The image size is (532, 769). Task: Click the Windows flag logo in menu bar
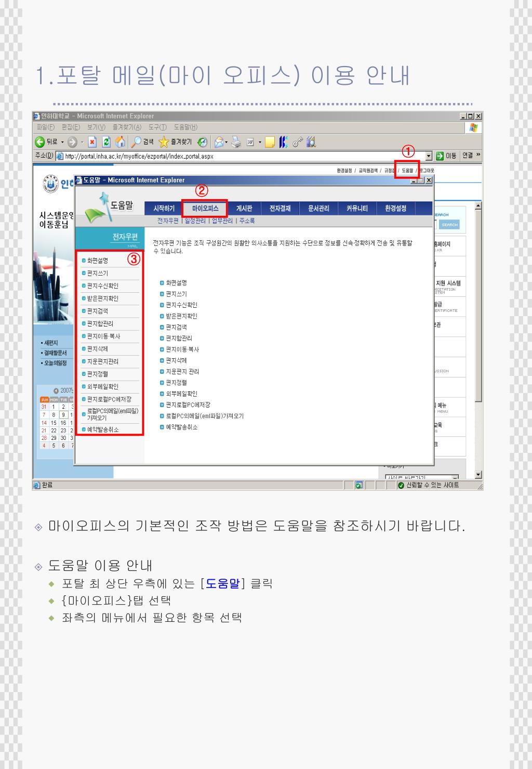[473, 127]
